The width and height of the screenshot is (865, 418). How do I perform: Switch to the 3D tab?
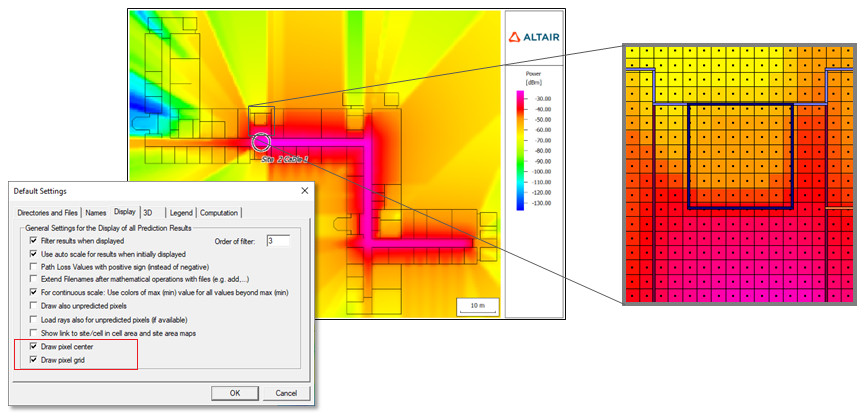click(x=148, y=212)
